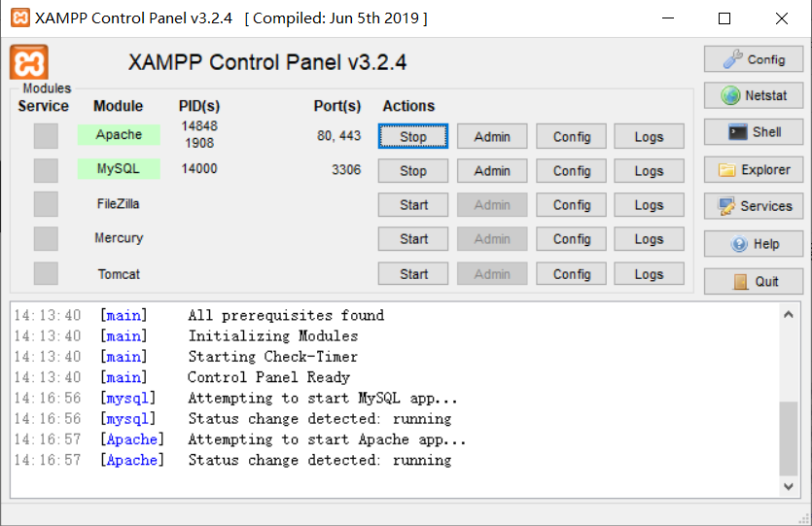
Task: Click the XAMPP orange logo icon
Action: point(28,62)
